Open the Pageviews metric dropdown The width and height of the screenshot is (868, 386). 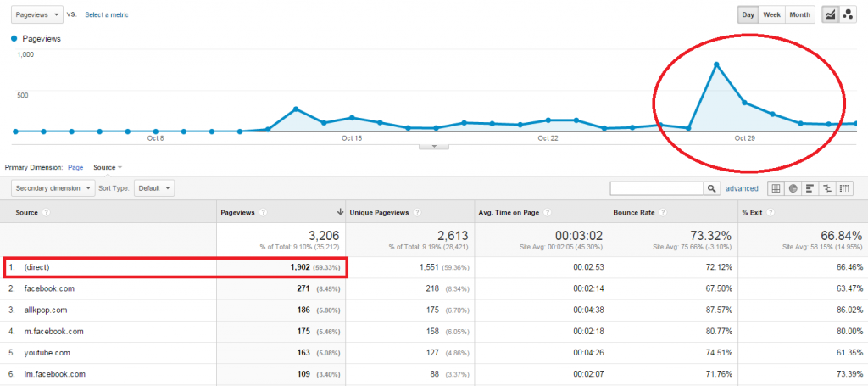point(36,15)
